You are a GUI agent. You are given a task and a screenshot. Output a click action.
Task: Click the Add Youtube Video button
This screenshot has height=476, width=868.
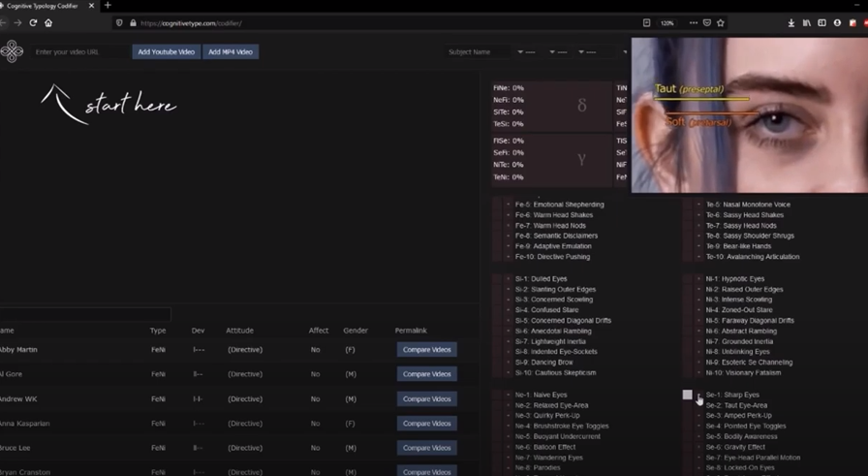point(166,52)
